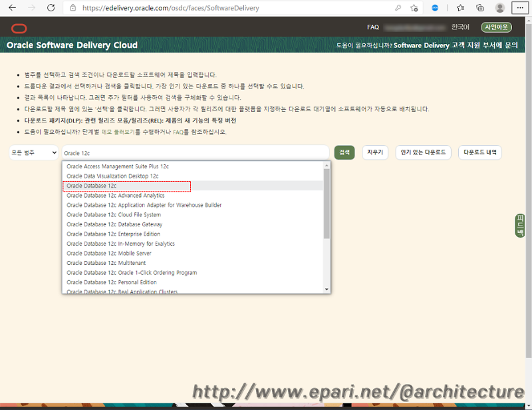532x410 pixels.
Task: Reload the Oracle delivery page
Action: click(x=51, y=8)
